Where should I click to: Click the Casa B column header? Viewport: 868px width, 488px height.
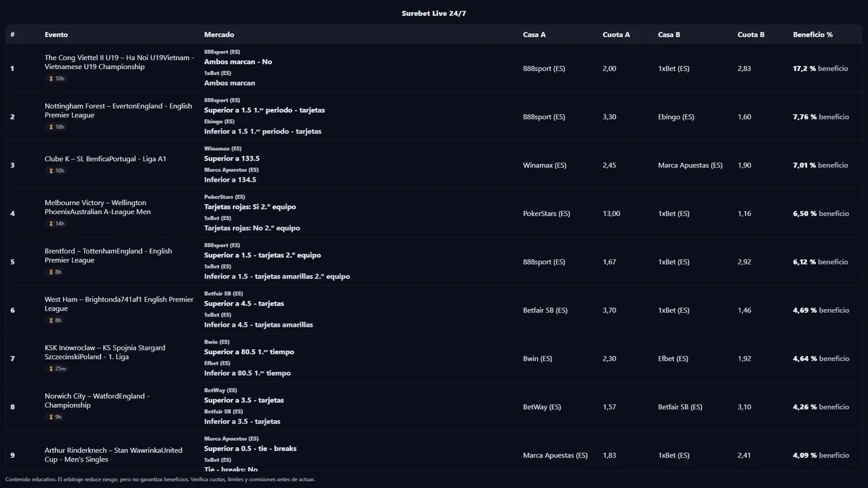pyautogui.click(x=669, y=35)
